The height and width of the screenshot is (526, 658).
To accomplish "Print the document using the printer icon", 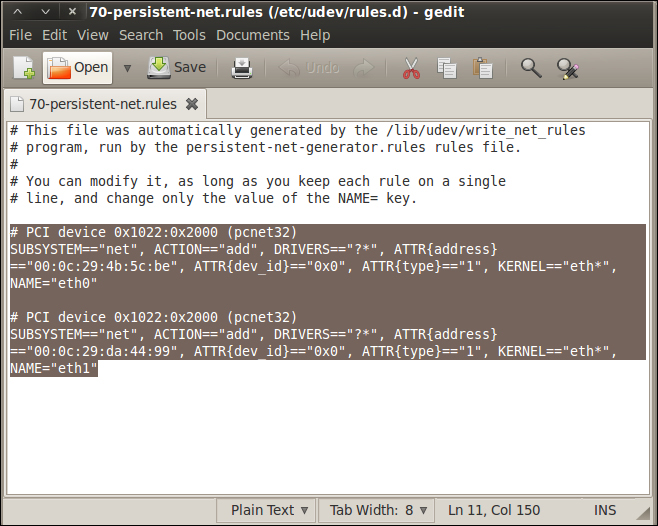I will pyautogui.click(x=242, y=68).
